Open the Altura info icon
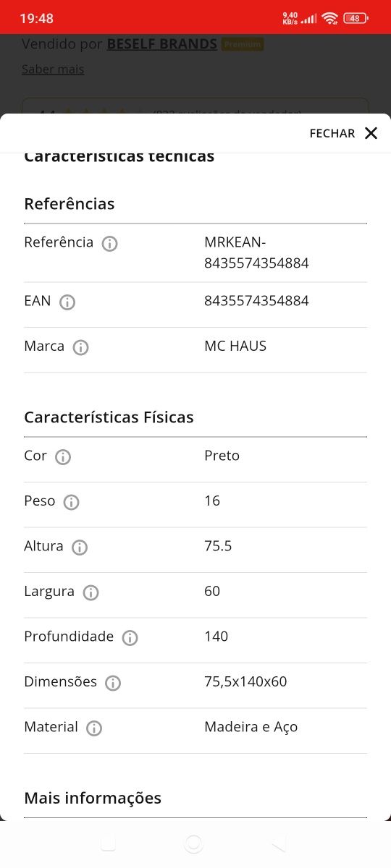 pos(80,548)
